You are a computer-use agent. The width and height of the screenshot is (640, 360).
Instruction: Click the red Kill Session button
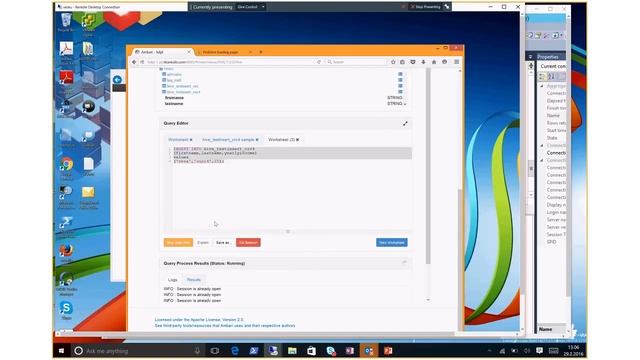pos(248,242)
